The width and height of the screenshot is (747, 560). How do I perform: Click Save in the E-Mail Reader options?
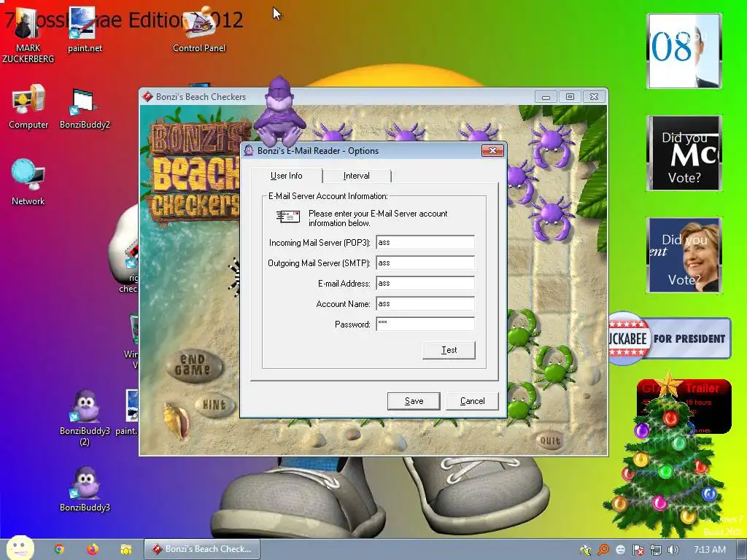[414, 401]
